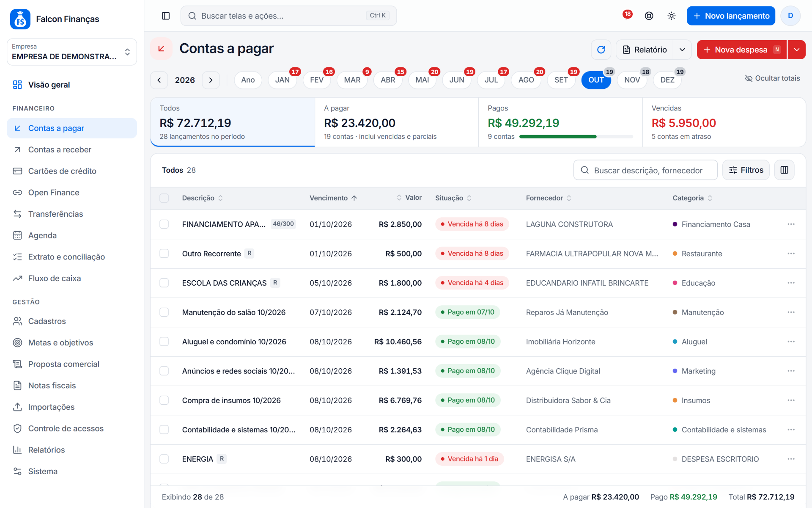Open Open Finance in sidebar
This screenshot has width=812, height=508.
72,193
